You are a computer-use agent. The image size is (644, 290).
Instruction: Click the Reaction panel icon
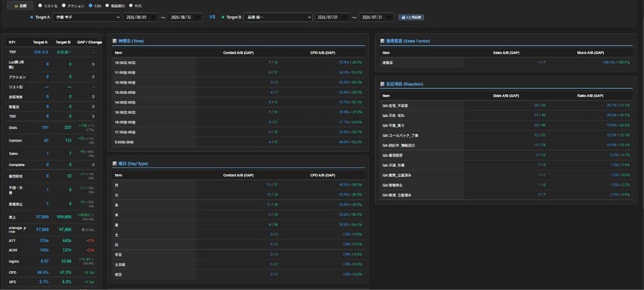(383, 84)
